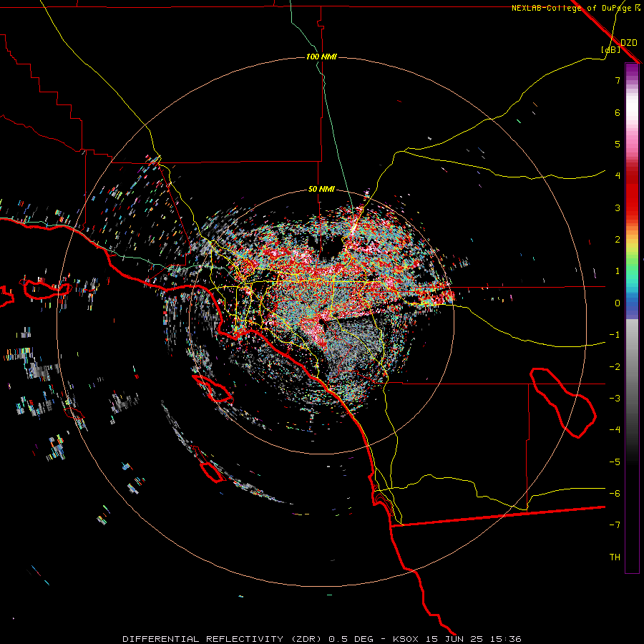Click the color scale value -1
644x644 pixels.
pos(615,335)
